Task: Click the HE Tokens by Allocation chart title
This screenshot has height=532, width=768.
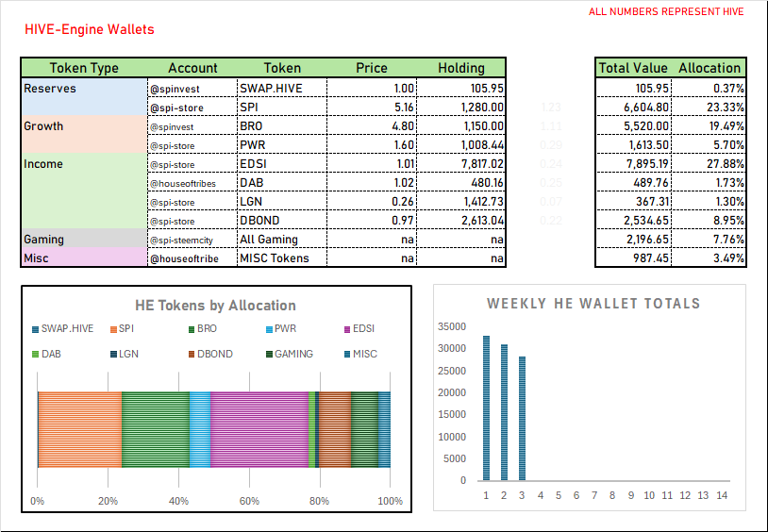Action: click(x=215, y=306)
